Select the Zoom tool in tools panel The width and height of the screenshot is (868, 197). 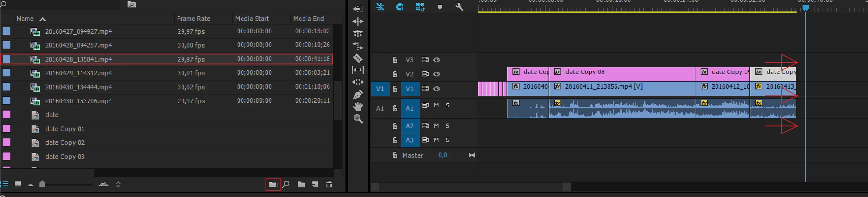click(x=358, y=119)
